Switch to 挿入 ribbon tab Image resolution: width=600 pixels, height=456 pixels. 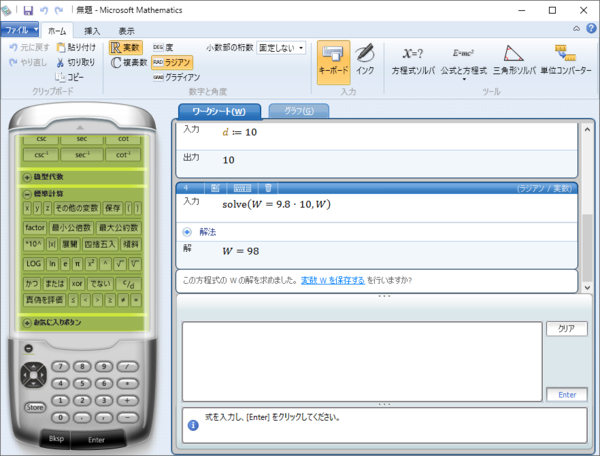point(92,31)
